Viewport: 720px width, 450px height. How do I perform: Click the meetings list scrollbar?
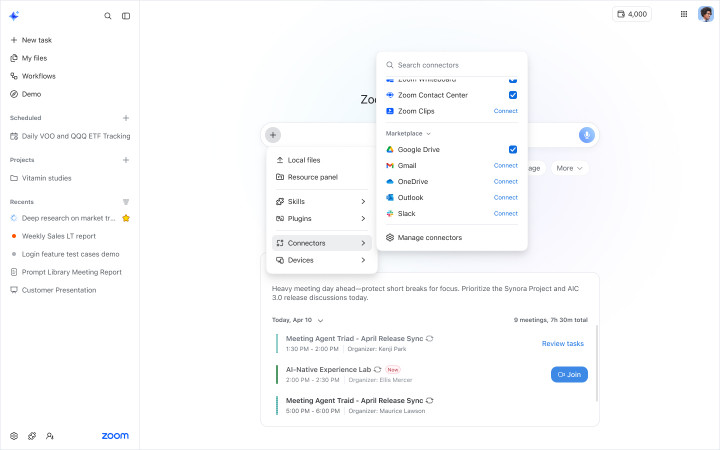pyautogui.click(x=596, y=363)
